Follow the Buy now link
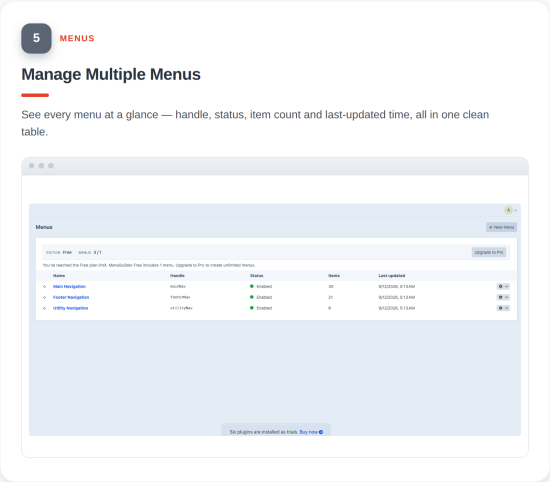The image size is (550, 482). (x=311, y=432)
